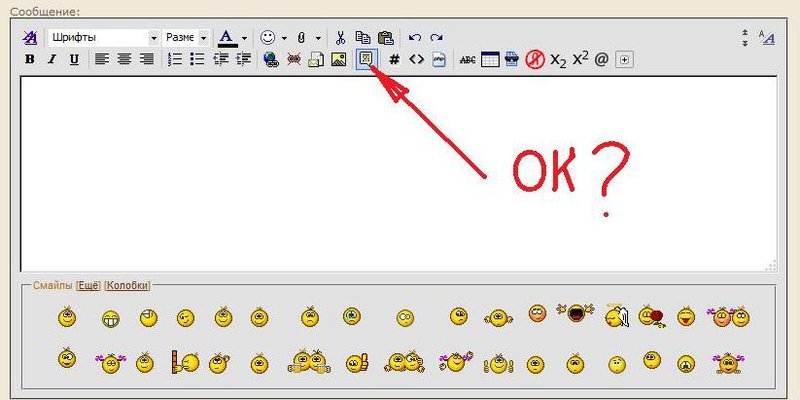The height and width of the screenshot is (400, 800).
Task: Toggle bold formatting button
Action: pyautogui.click(x=30, y=59)
